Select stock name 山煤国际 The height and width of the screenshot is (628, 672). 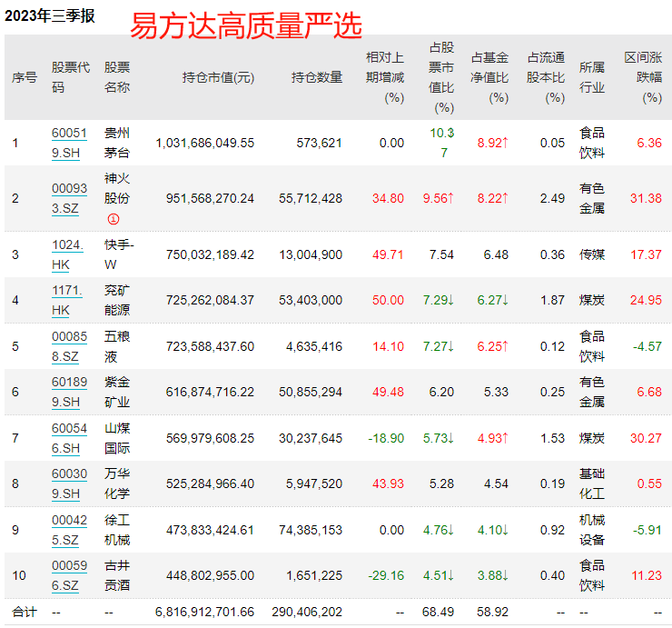pos(117,438)
